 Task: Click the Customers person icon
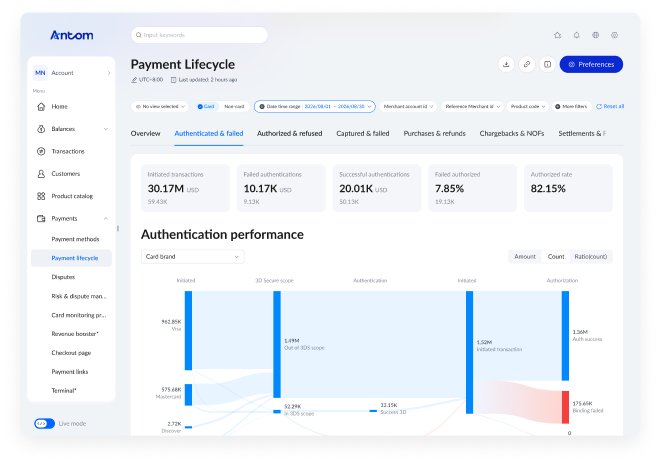41,174
